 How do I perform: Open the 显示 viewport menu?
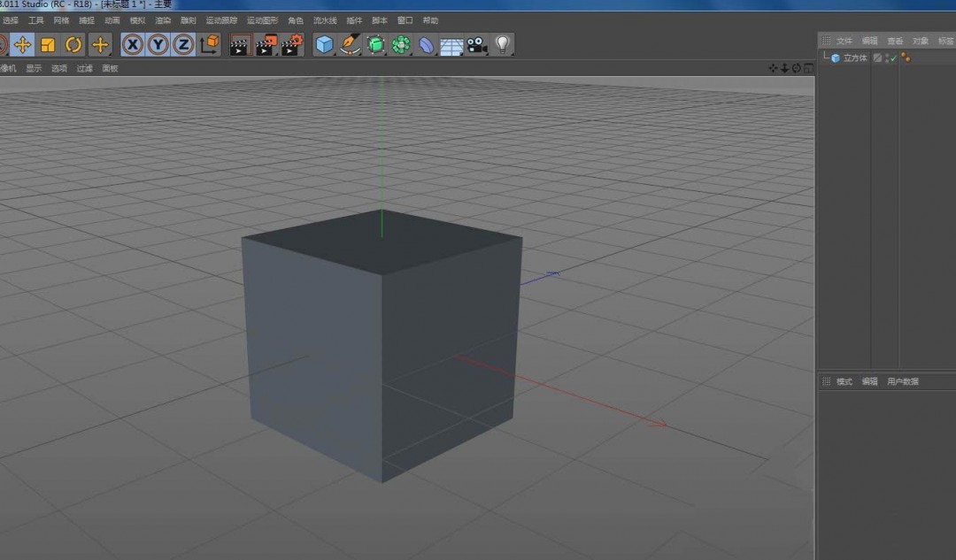[32, 67]
